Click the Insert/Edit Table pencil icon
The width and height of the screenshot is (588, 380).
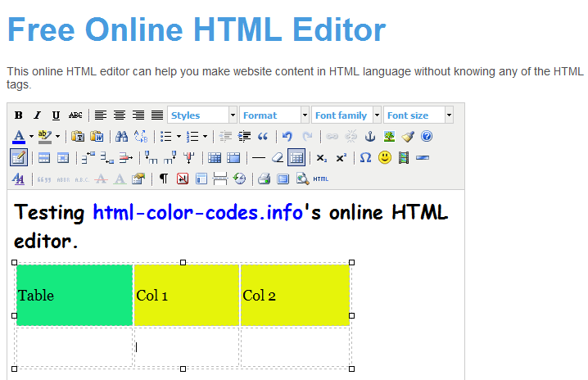19,157
